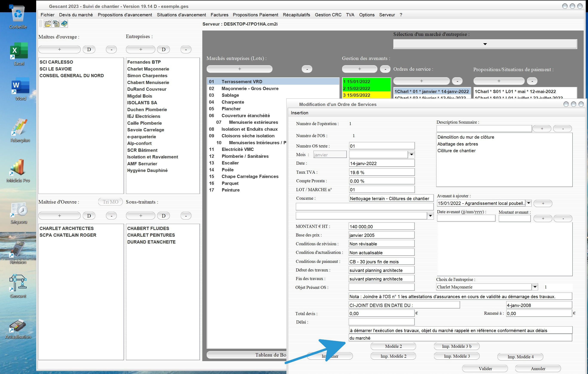This screenshot has height=374, width=588.
Task: Open the Situations d'avancement menu
Action: [181, 15]
